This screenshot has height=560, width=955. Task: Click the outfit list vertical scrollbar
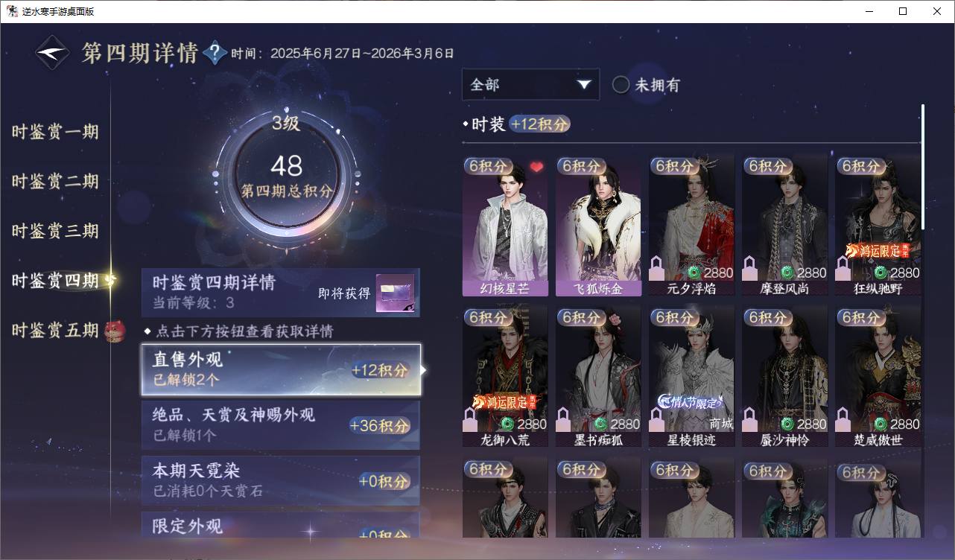coord(922,167)
